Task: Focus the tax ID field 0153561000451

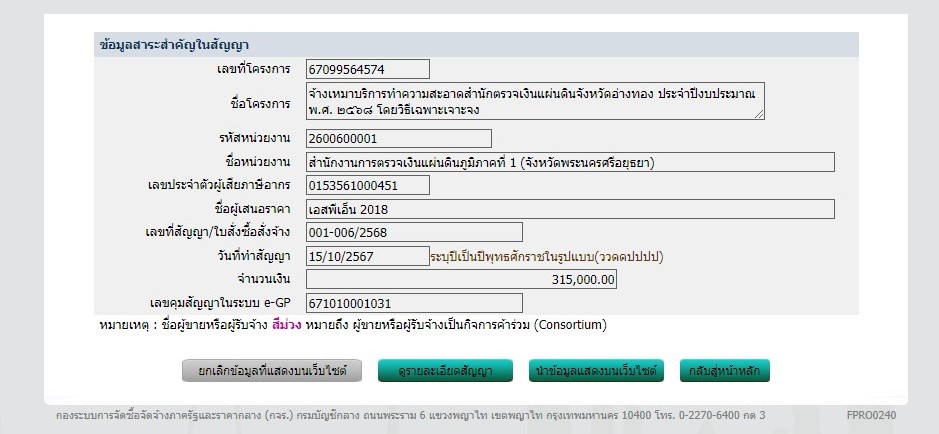Action: [x=367, y=185]
